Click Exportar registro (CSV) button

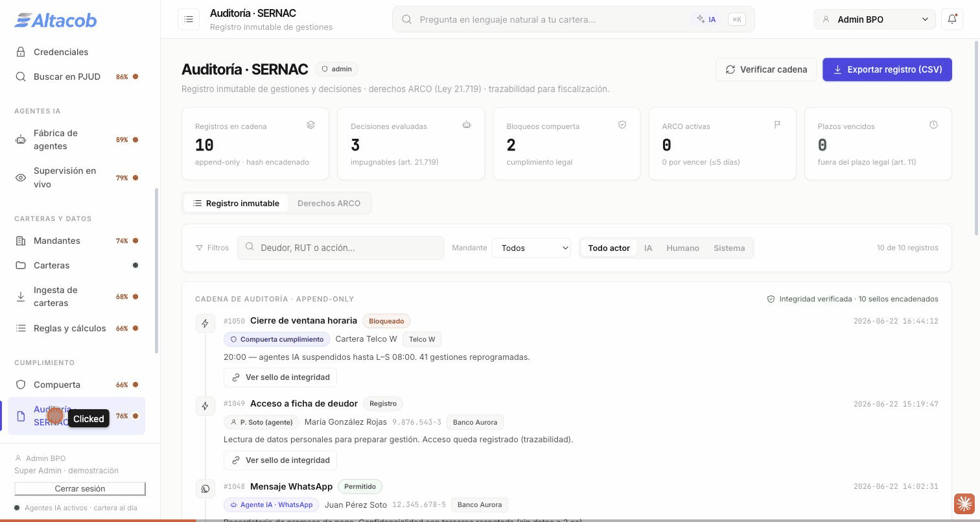pyautogui.click(x=887, y=69)
